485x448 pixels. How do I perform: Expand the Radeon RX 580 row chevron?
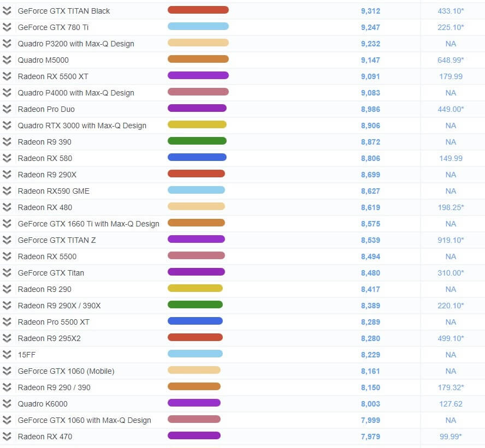[x=7, y=158]
